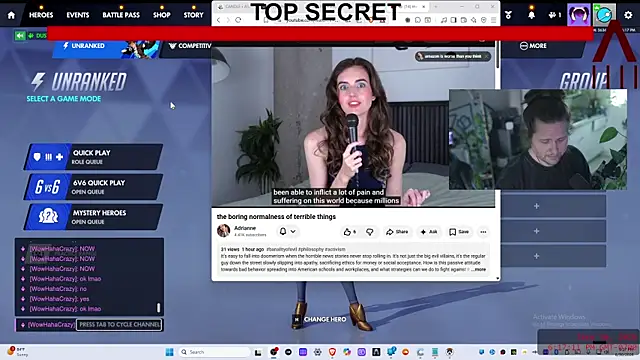Viewport: 640px width, 360px height.
Task: Open the More tab
Action: click(533, 46)
